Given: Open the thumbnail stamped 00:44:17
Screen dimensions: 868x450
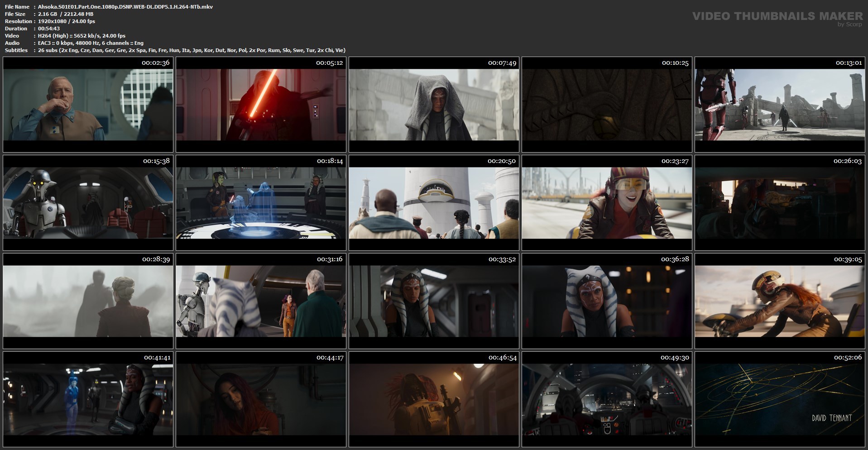Looking at the screenshot, I should point(261,399).
